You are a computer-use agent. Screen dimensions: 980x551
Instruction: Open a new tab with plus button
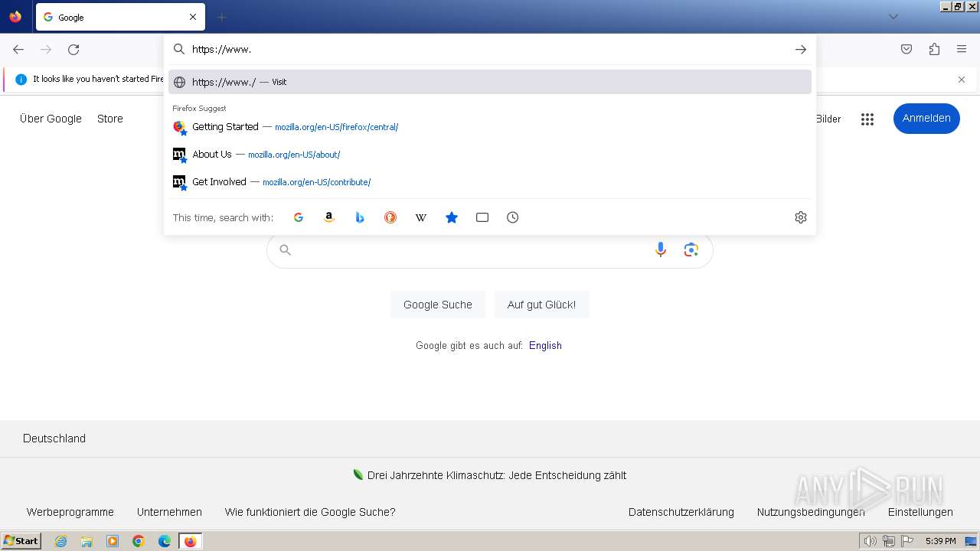221,17
